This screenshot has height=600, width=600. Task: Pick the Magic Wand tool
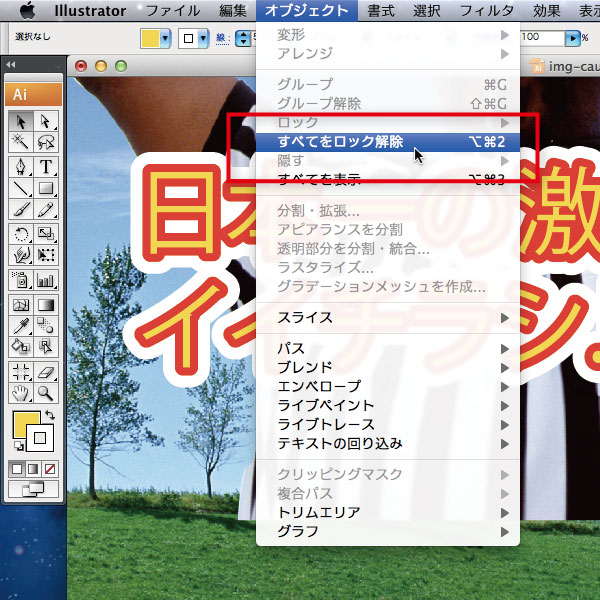click(x=21, y=143)
